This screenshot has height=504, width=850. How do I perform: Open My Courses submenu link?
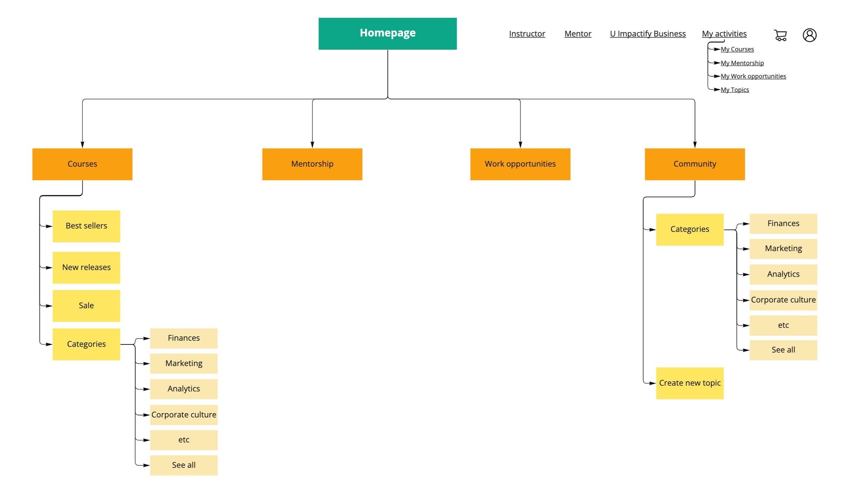pyautogui.click(x=737, y=49)
